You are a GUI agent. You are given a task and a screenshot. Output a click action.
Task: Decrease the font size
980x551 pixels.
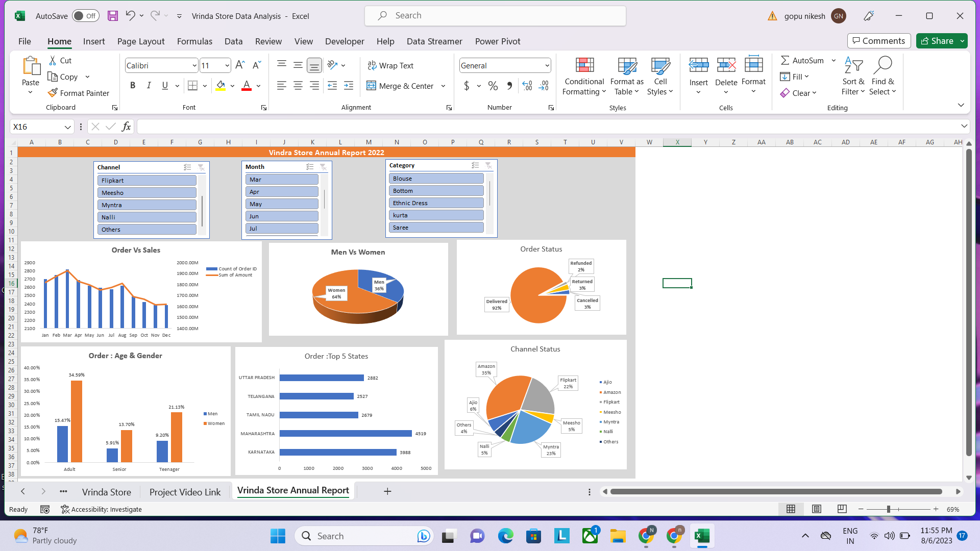click(x=257, y=65)
